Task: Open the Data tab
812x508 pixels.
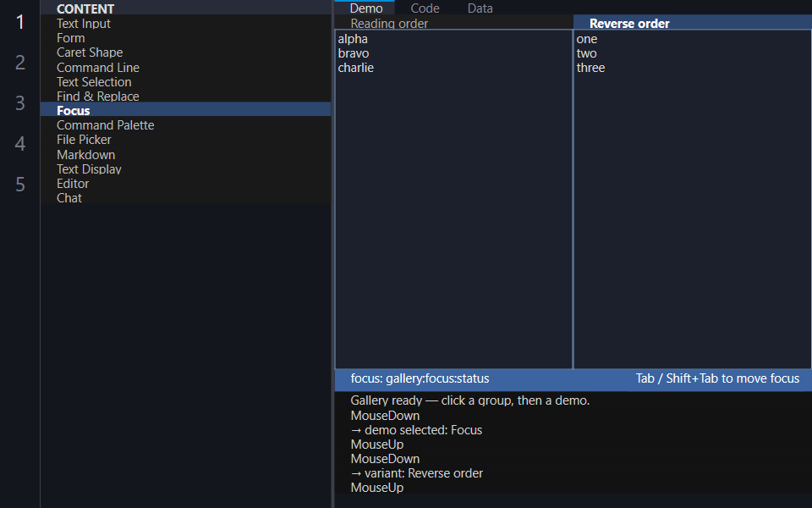Action: (480, 8)
